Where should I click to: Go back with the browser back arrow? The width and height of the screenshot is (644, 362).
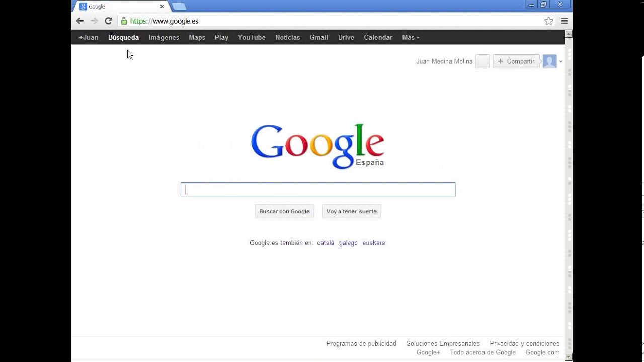click(80, 21)
